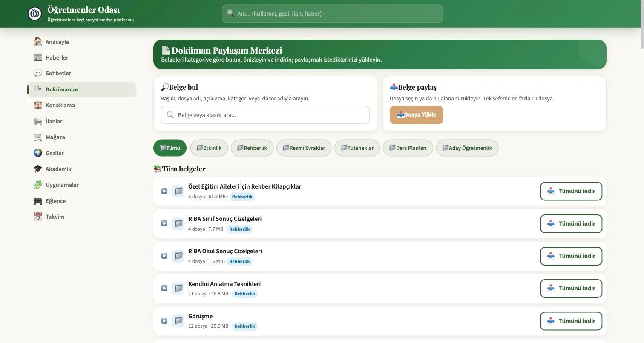Click the Uygulamalar puzzle icon
The image size is (644, 343).
(x=38, y=185)
